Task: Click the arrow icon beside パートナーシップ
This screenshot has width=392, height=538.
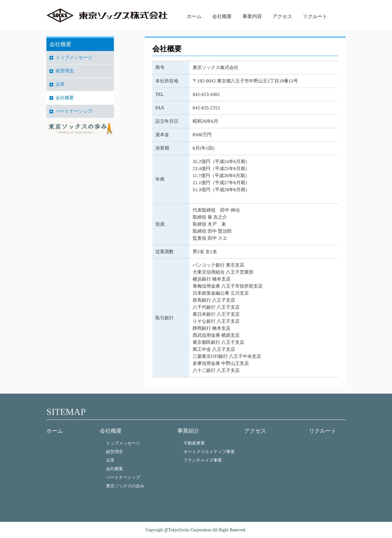Action: point(51,111)
